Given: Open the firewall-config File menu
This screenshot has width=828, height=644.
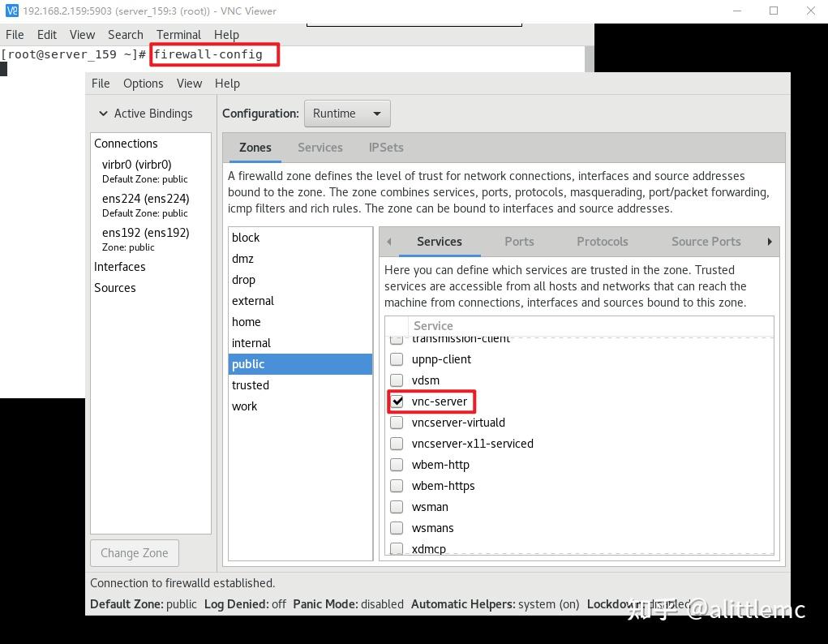Looking at the screenshot, I should pos(101,84).
